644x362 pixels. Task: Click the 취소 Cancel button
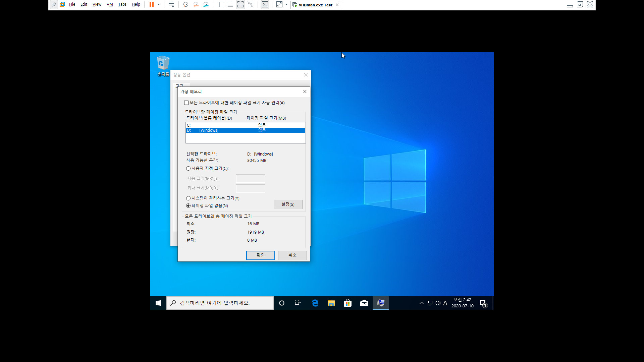pos(292,255)
